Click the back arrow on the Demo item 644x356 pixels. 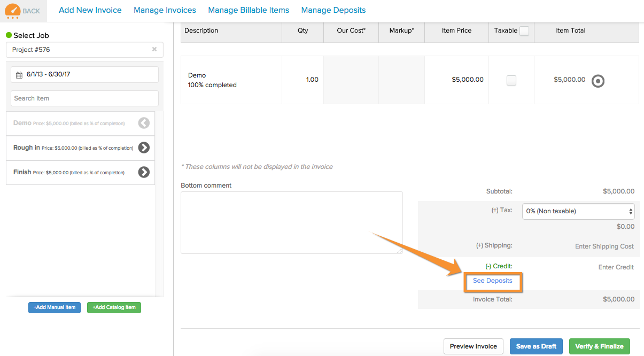click(144, 123)
